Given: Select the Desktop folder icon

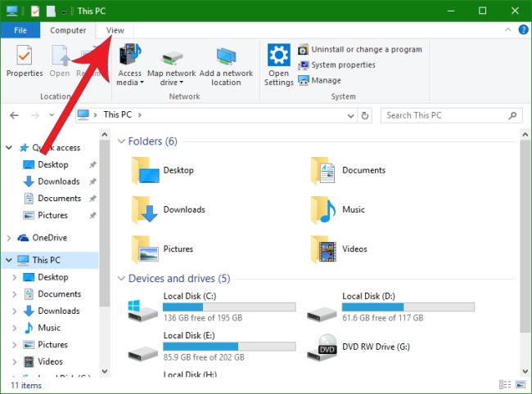Looking at the screenshot, I should pyautogui.click(x=145, y=170).
